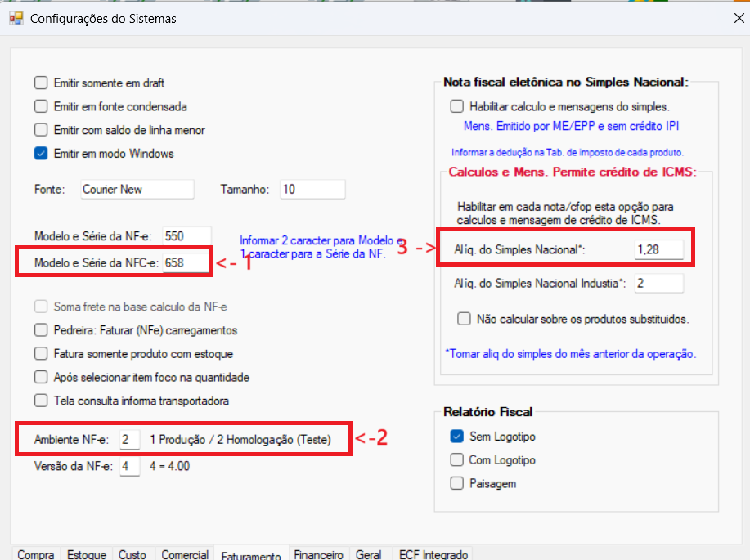Check Fatura somente produto com estoque
Viewport: 750px width, 560px height.
pyautogui.click(x=41, y=353)
